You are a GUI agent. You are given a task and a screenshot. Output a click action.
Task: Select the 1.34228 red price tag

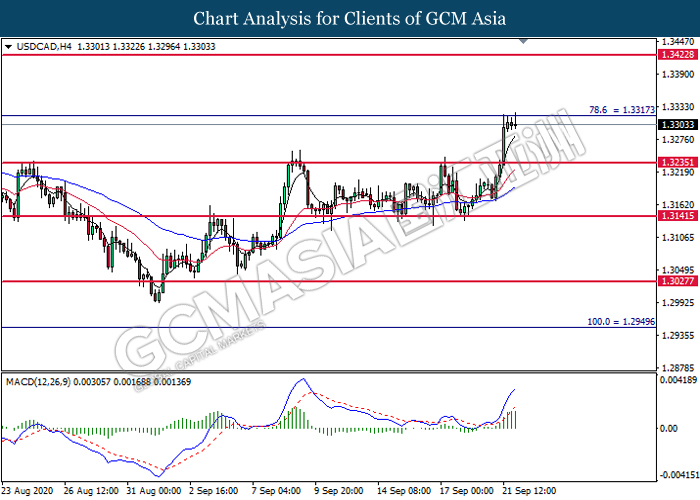tap(677, 55)
